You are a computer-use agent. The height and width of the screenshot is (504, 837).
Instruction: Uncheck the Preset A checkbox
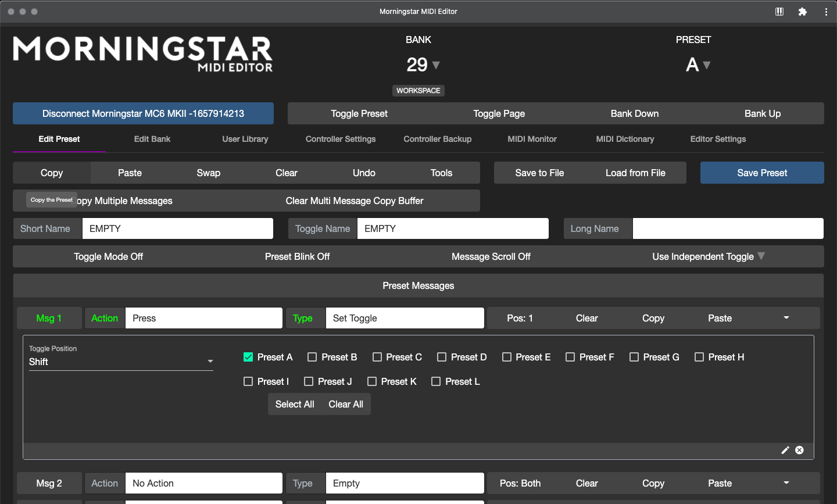(248, 357)
